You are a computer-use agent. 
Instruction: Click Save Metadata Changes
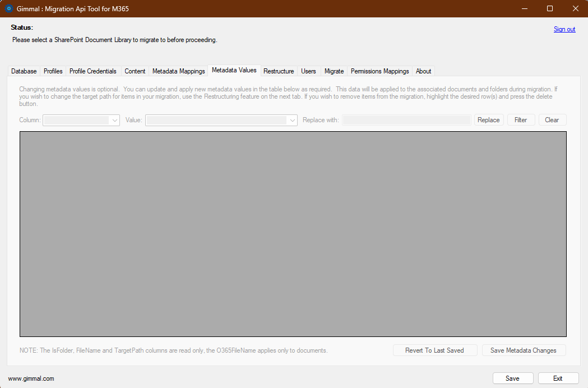(x=524, y=350)
